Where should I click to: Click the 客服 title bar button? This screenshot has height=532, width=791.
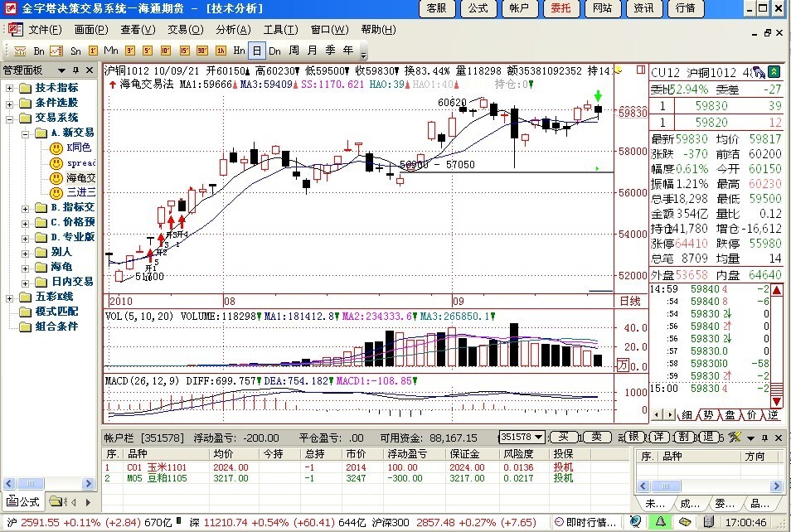click(436, 8)
